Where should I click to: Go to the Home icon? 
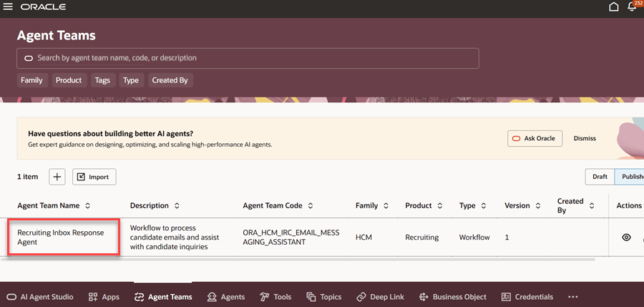click(614, 6)
